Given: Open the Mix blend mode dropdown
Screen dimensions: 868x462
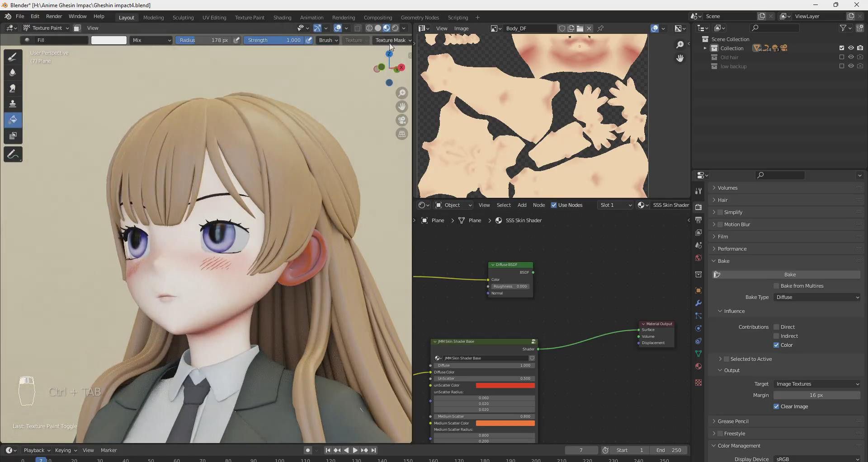Looking at the screenshot, I should 151,40.
